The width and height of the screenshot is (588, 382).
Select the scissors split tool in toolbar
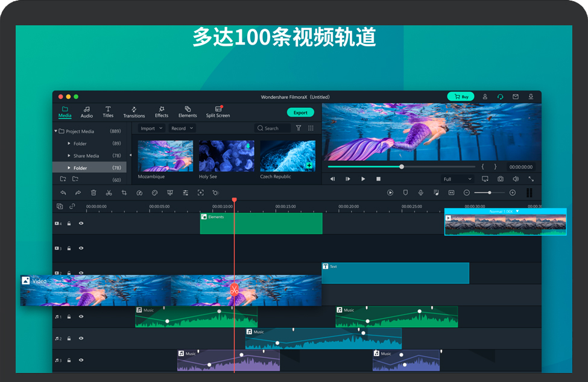point(109,193)
